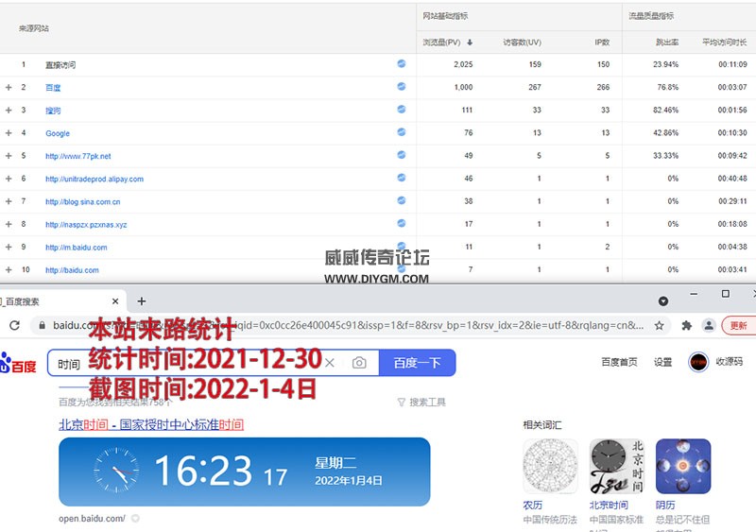Image resolution: width=756 pixels, height=532 pixels.
Task: Click the trend icon for 百度 row
Action: pyautogui.click(x=401, y=86)
